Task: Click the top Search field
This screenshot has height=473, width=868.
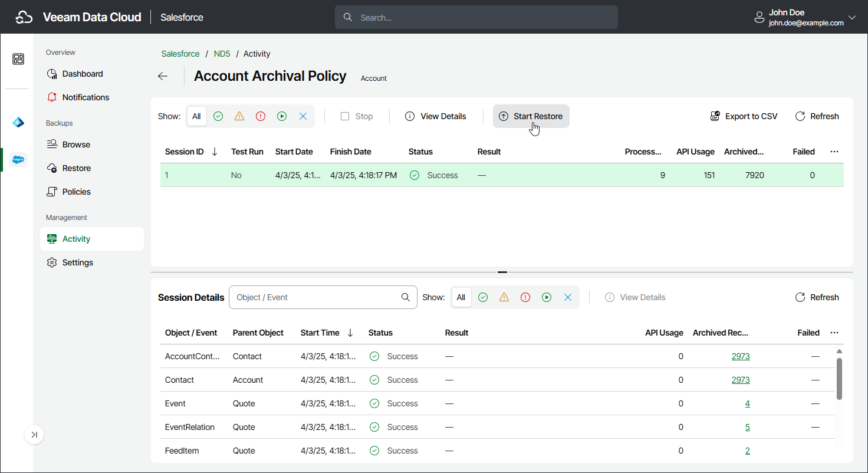Action: (x=476, y=17)
